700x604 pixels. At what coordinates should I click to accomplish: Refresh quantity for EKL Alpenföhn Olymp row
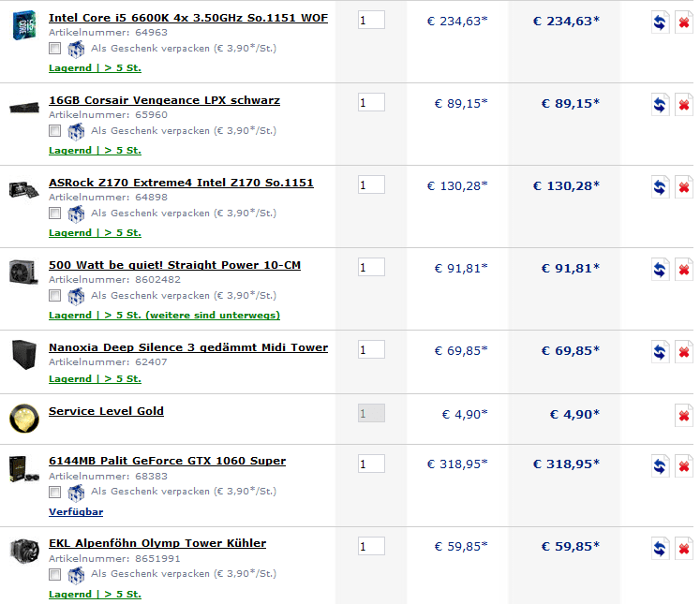(660, 548)
